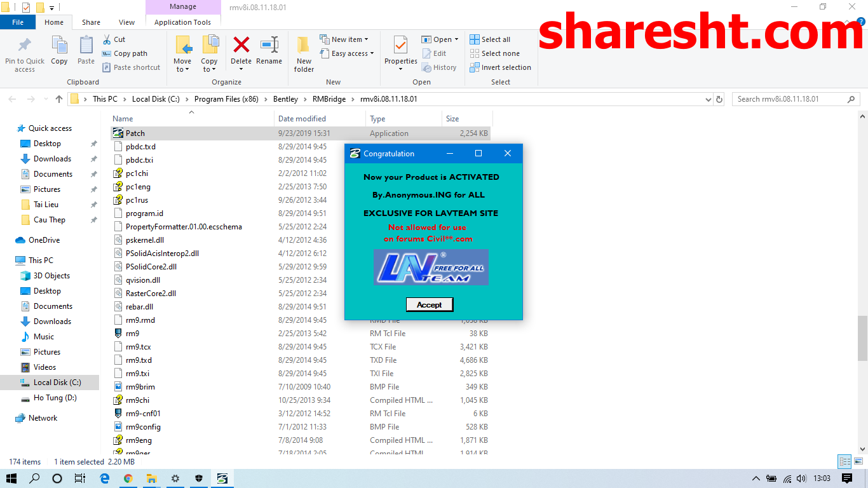Open the taskbar notification center
Screen dimensions: 868x488
[x=847, y=478]
